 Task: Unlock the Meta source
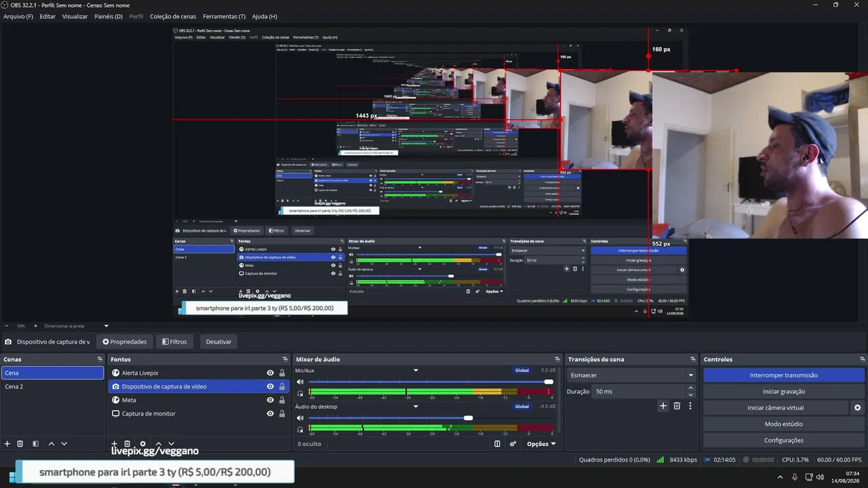tap(282, 400)
